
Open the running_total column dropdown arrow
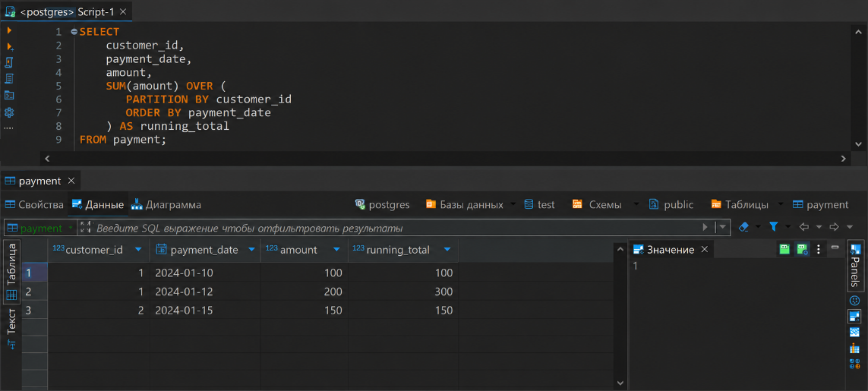tap(447, 250)
